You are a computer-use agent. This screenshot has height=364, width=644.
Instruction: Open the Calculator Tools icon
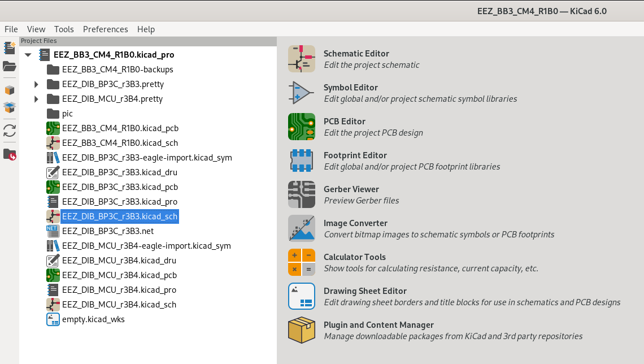pos(301,262)
